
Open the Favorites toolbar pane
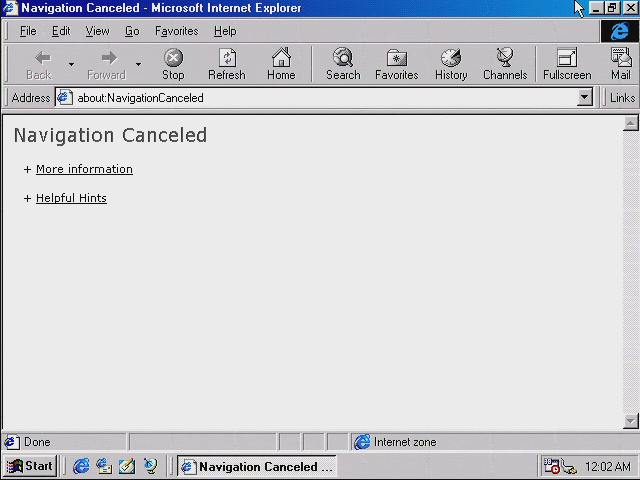coord(397,64)
